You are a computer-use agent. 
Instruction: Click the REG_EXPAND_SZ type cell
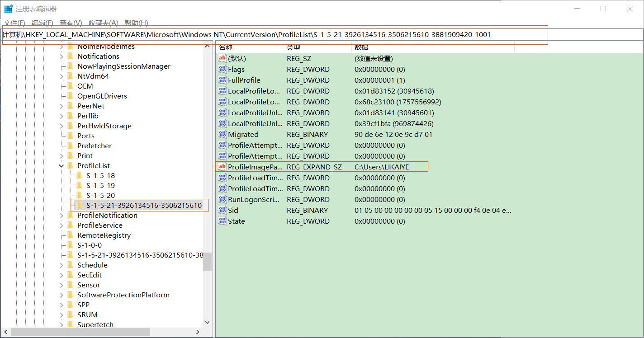(x=314, y=167)
